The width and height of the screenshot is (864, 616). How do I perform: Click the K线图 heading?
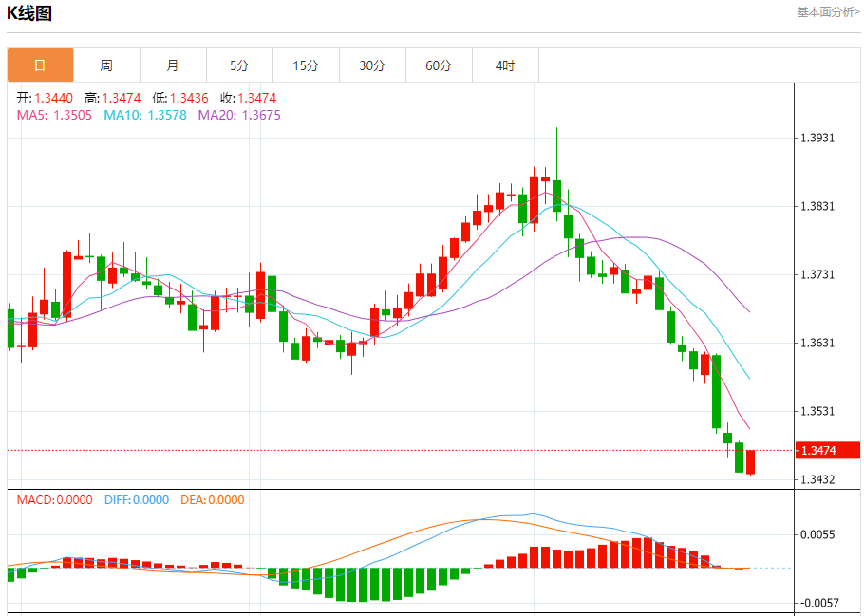(29, 12)
